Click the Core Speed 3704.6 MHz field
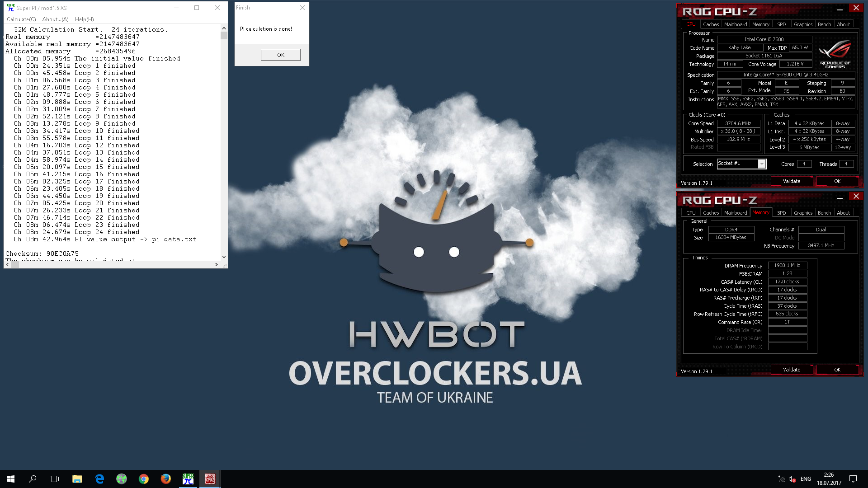Screen dimensions: 868x488 tap(738, 123)
